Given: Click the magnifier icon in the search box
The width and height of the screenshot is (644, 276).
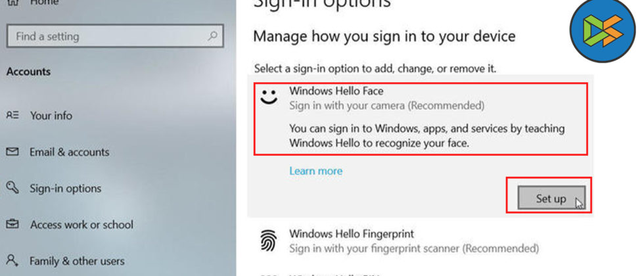Looking at the screenshot, I should [x=212, y=37].
